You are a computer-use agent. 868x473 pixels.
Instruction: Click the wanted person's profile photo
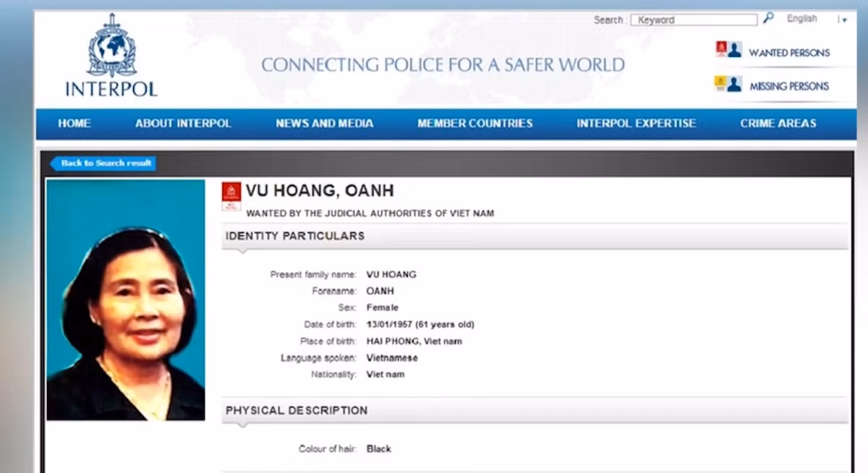pos(126,299)
